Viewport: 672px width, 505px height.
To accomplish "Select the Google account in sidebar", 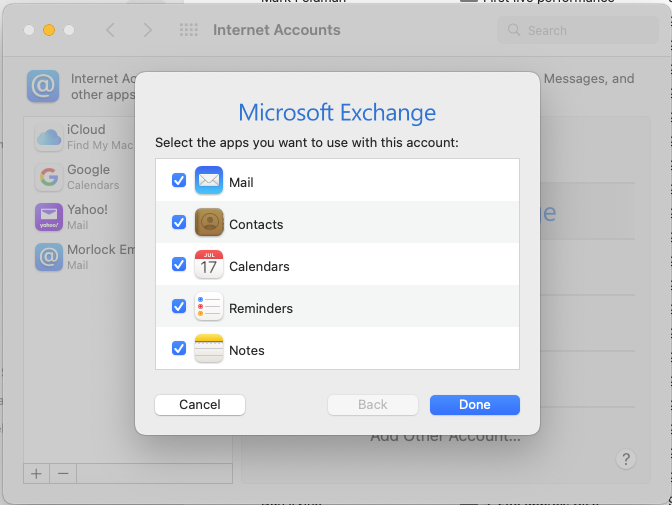I will pyautogui.click(x=84, y=177).
